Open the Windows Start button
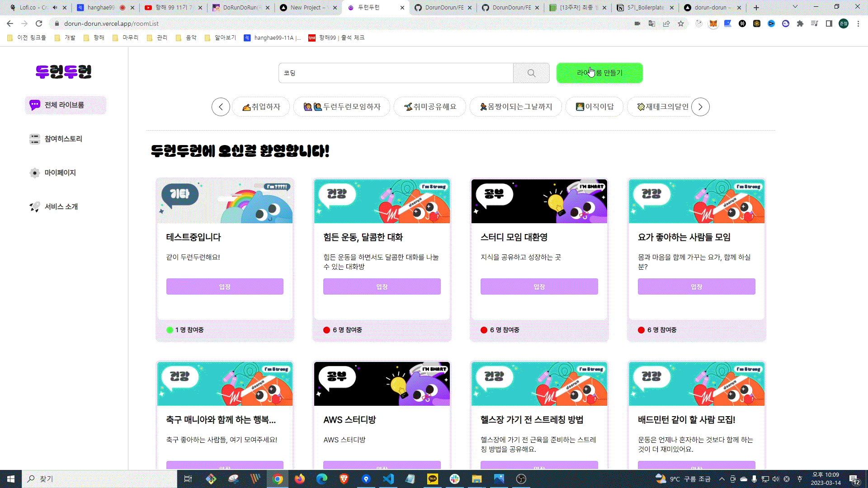The width and height of the screenshot is (868, 488). point(11,479)
